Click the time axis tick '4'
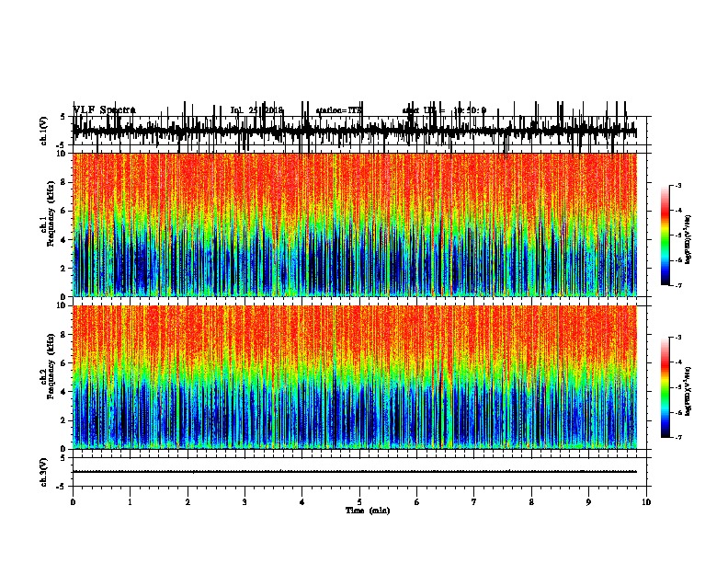The height and width of the screenshot is (563, 728). coord(302,502)
